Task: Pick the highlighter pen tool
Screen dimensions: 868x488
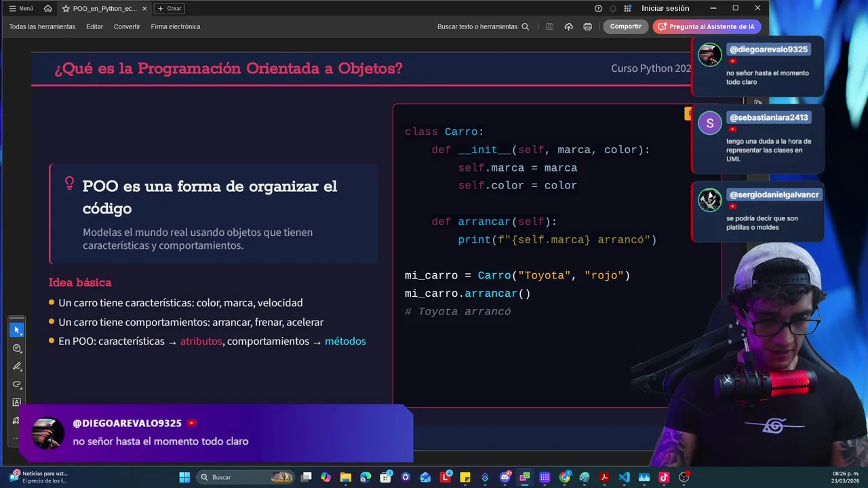Action: coord(17,366)
